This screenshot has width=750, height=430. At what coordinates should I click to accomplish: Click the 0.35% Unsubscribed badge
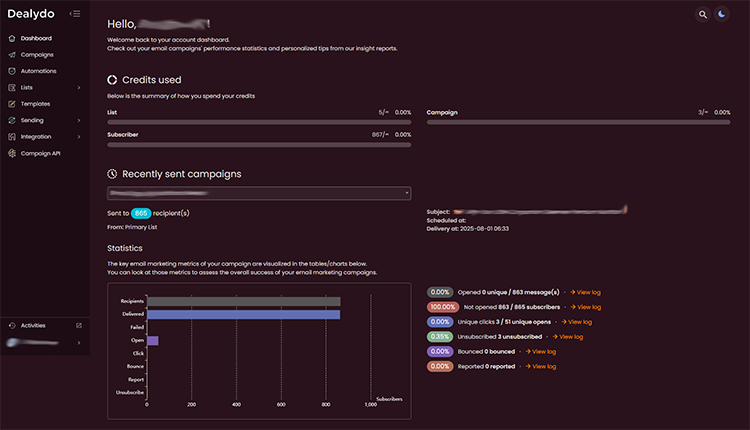(x=440, y=337)
